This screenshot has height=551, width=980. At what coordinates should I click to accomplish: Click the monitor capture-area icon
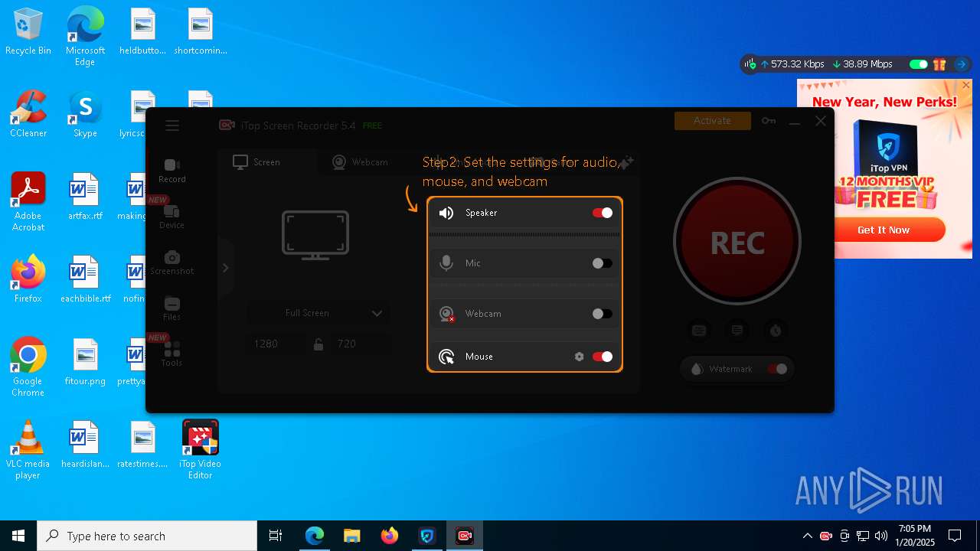315,235
